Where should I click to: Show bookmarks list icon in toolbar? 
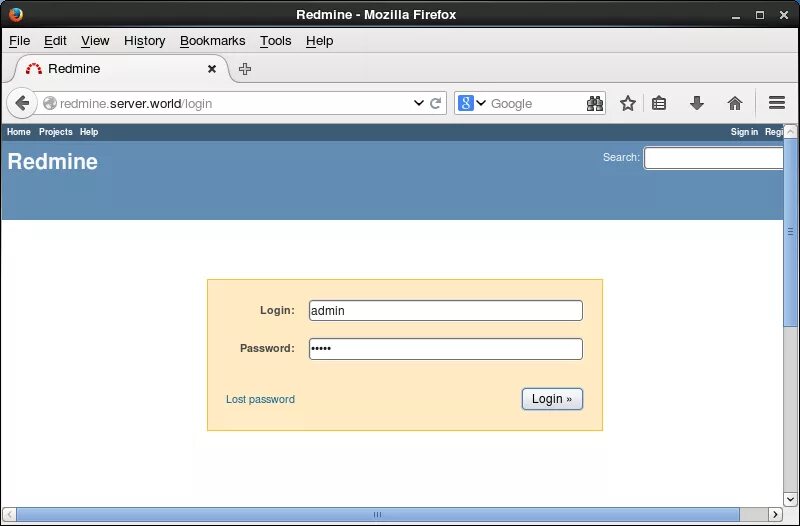point(659,104)
